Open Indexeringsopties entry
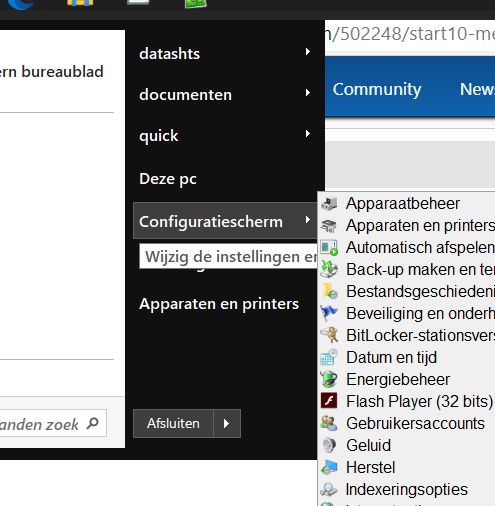The image size is (495, 506). pos(407,489)
